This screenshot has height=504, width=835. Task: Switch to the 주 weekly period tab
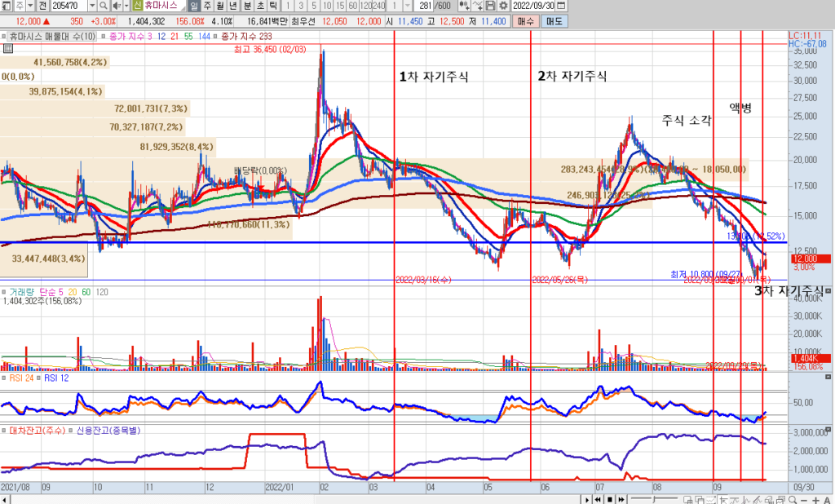(207, 6)
